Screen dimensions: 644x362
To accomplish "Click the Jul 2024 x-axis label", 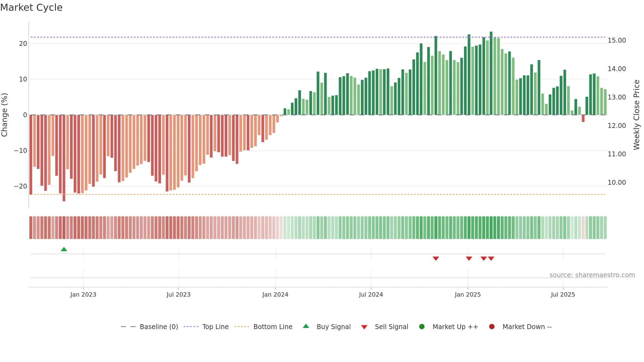I will (x=371, y=294).
